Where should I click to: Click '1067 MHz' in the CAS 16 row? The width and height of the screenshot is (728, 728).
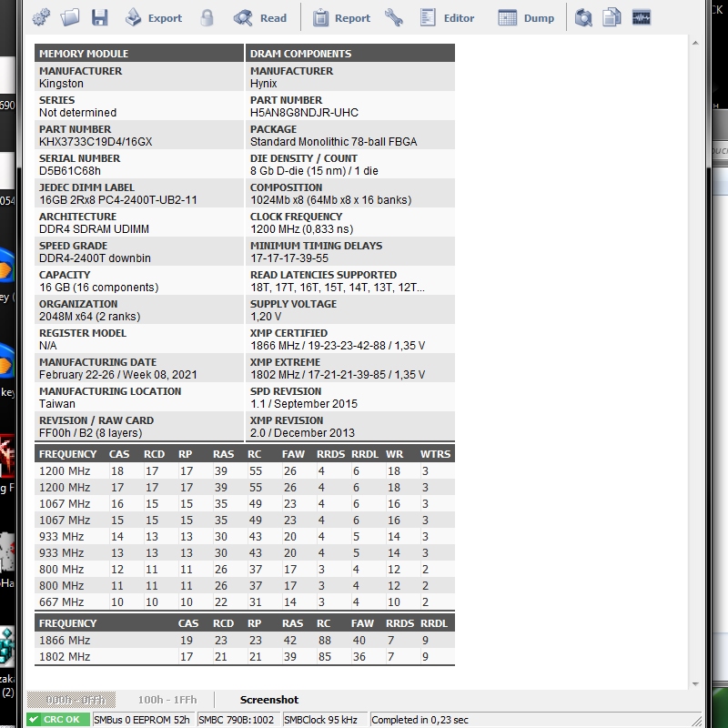[x=65, y=504]
